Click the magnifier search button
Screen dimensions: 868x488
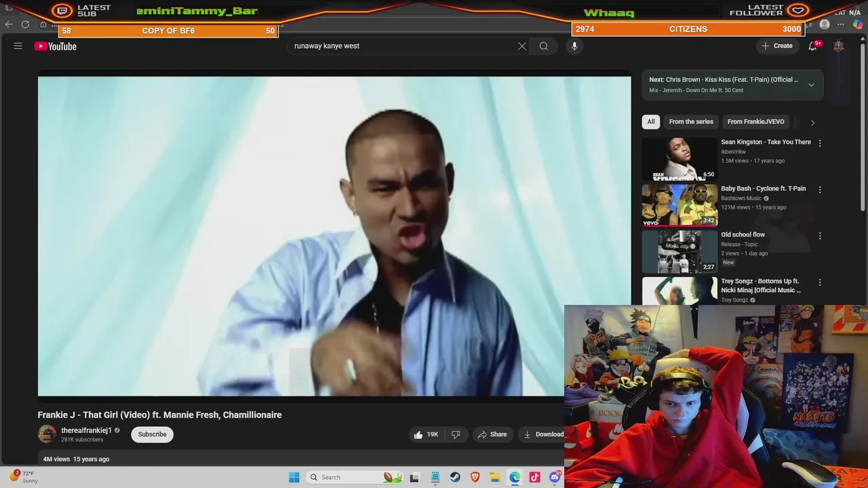(544, 46)
